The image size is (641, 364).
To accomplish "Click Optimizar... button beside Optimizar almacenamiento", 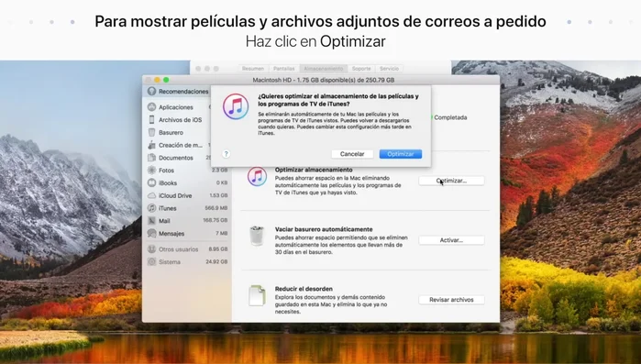I will (451, 181).
